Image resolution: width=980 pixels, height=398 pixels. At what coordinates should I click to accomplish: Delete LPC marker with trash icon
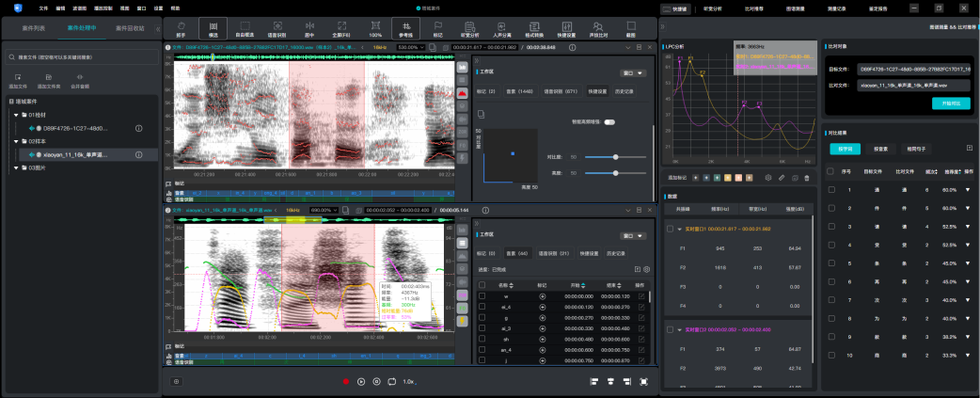click(x=806, y=177)
